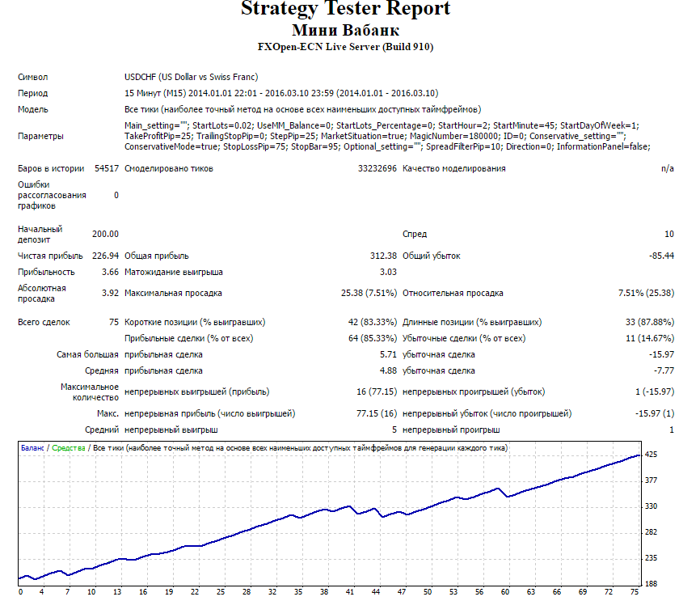This screenshot has height=601, width=700.
Task: Select maximal drawdown value '25.38 (7.51%)'
Action: [369, 293]
